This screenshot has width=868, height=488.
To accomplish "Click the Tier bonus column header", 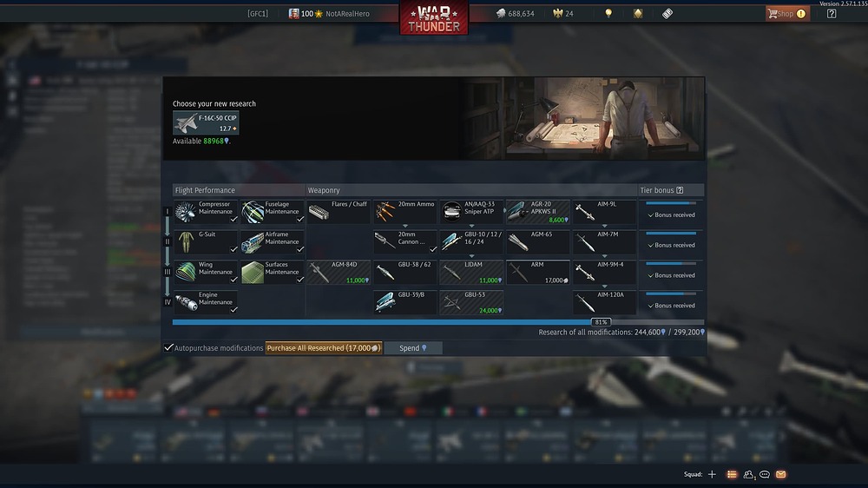I will pos(671,190).
